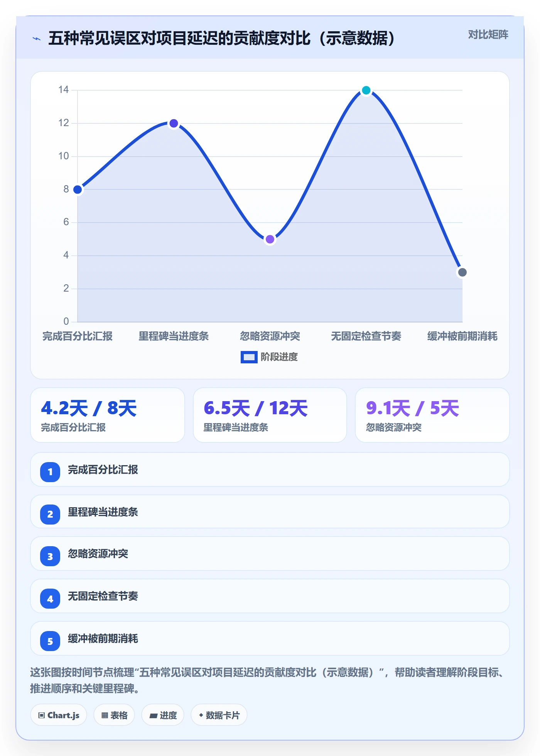Click x-axis label 缓冲被前期消耗
Screen dimensions: 540x756
(462, 336)
